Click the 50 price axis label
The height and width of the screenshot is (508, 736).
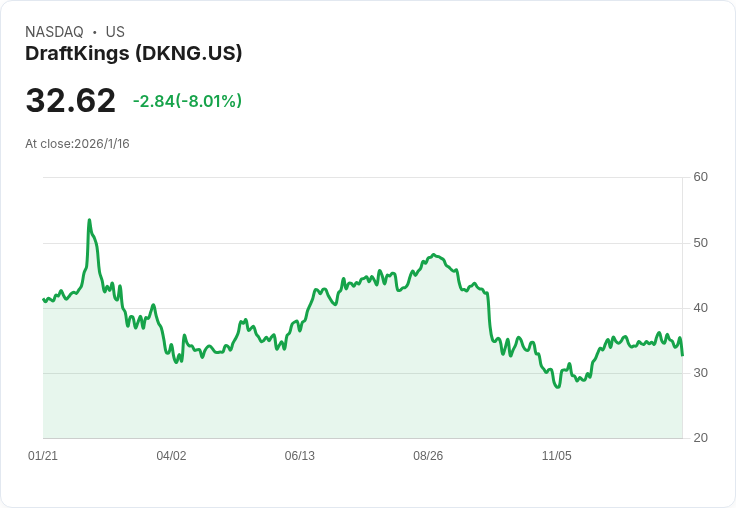[x=700, y=243]
